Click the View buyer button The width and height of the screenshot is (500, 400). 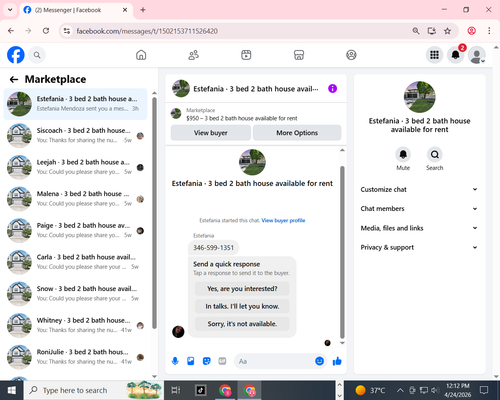[211, 133]
